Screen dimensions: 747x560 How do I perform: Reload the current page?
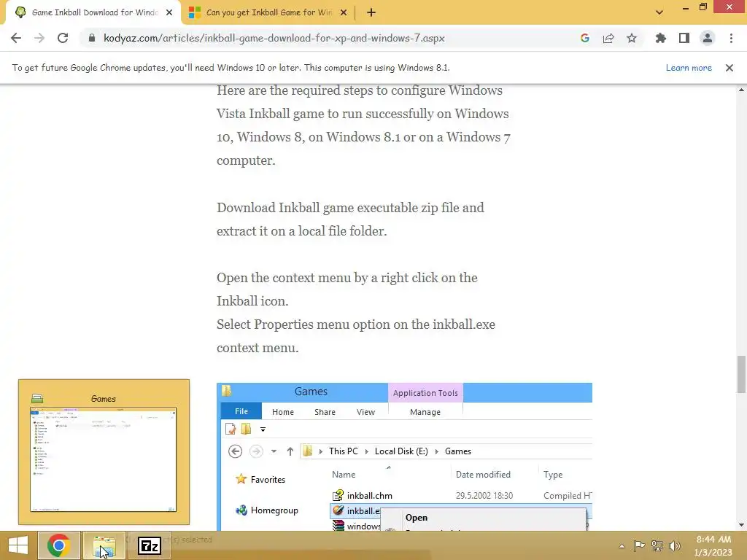coord(63,38)
